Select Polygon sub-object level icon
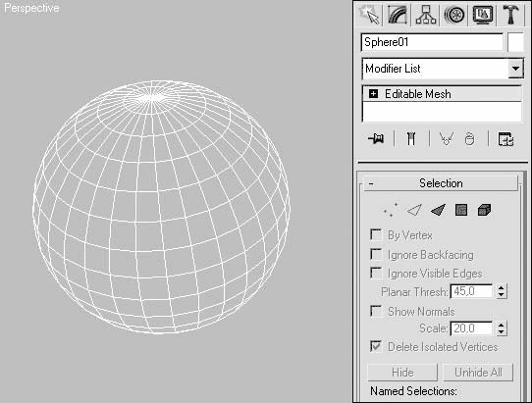Screen dimensions: 532x403 tap(461, 210)
